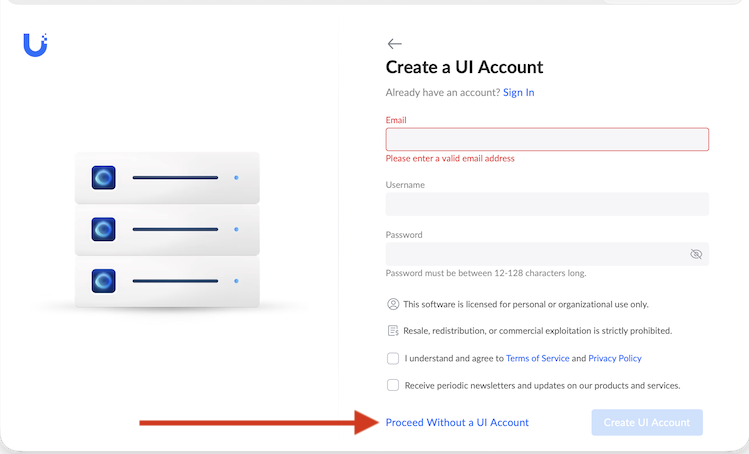Click the Create UI Account button
749x454 pixels.
click(647, 422)
